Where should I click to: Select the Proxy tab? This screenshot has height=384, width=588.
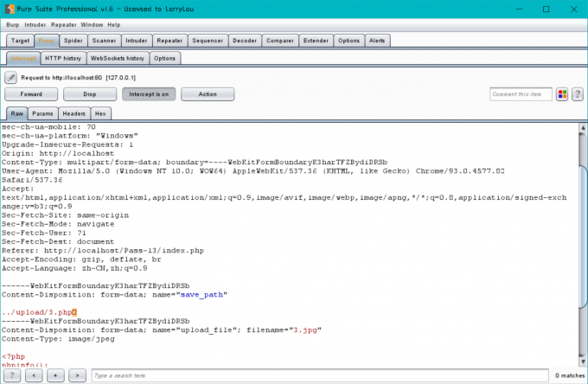pos(46,41)
